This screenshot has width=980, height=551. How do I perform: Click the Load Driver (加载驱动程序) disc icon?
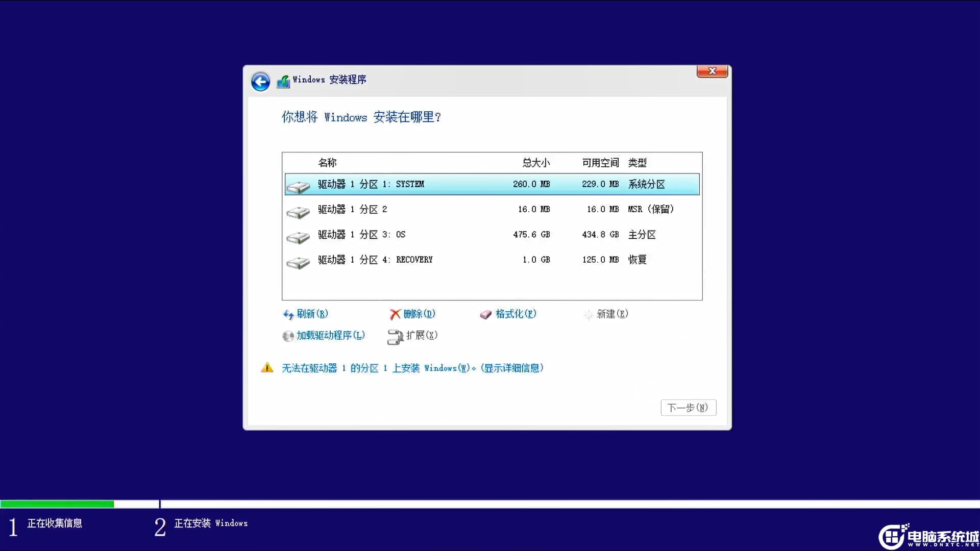click(288, 336)
